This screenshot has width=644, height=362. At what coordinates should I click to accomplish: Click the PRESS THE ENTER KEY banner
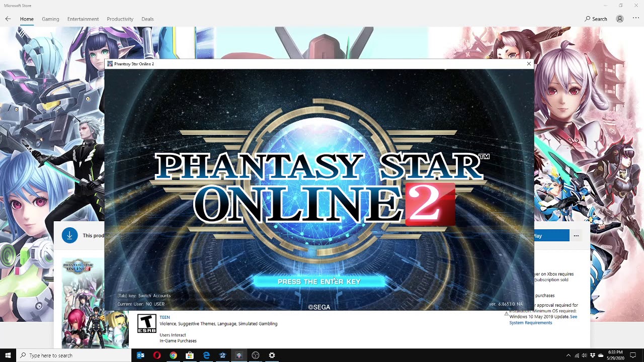tap(319, 282)
